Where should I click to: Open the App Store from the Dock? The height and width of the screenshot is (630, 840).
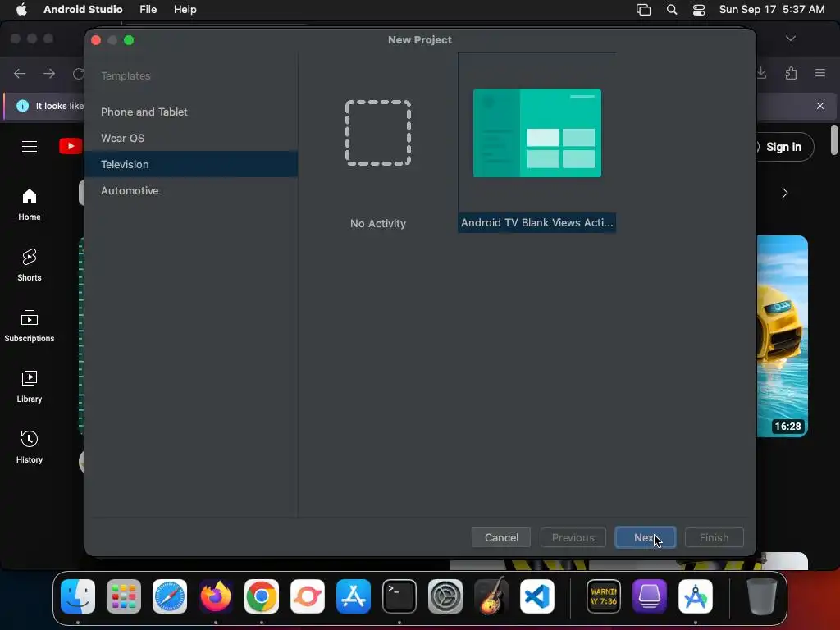[x=354, y=596]
